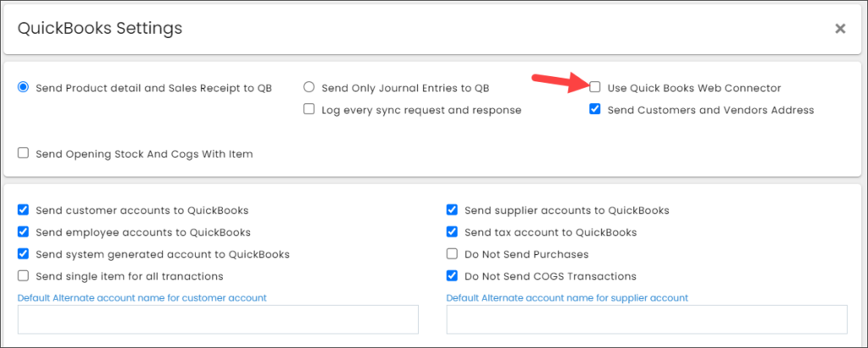This screenshot has height=348, width=868.
Task: Click the QuickBooks Settings title text
Action: pos(100,28)
